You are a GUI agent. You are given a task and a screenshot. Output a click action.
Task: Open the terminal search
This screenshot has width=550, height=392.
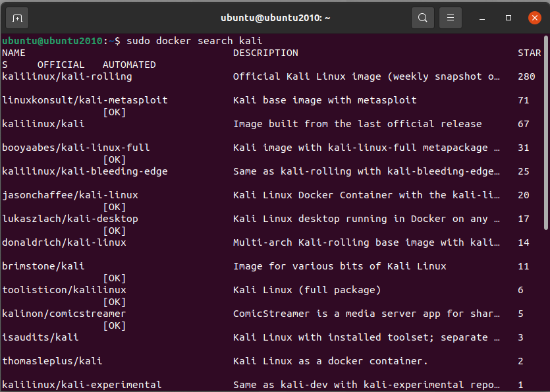(423, 18)
